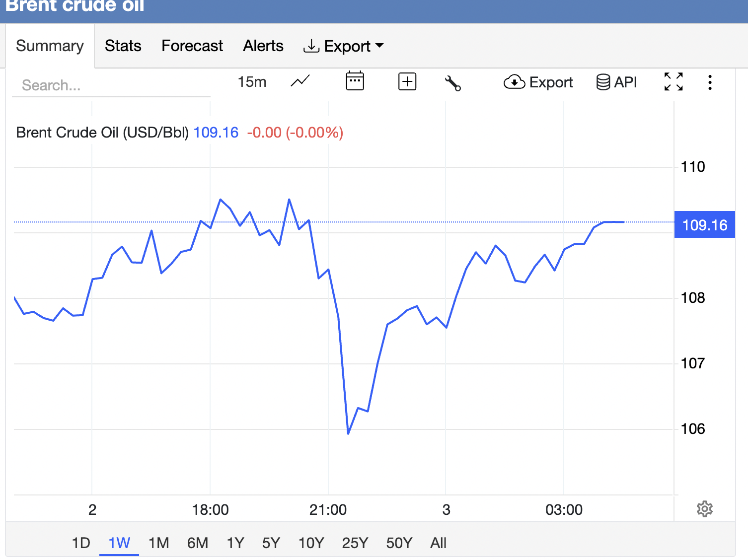Select the 1D time range
Image resolution: width=748 pixels, height=560 pixels.
(x=81, y=543)
